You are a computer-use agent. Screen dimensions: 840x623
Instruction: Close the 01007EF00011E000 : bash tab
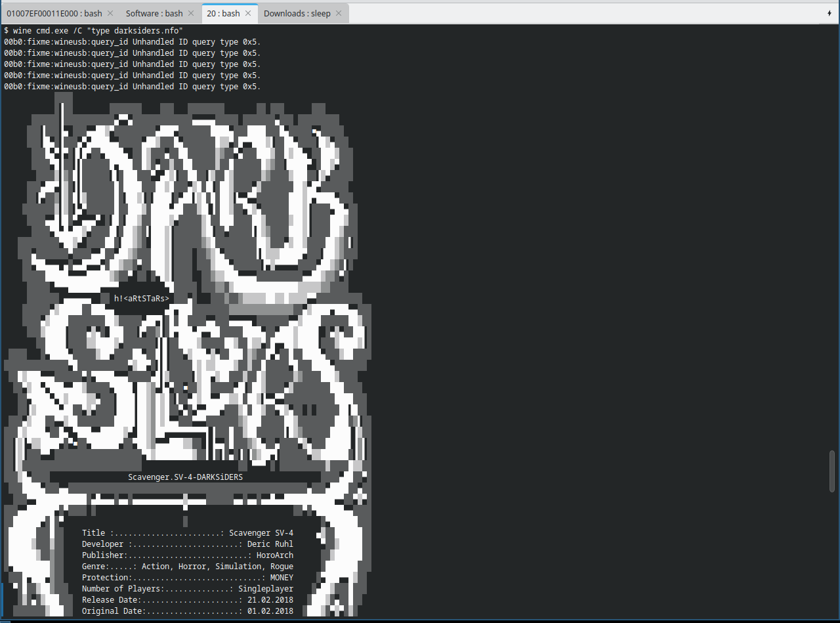tap(110, 13)
